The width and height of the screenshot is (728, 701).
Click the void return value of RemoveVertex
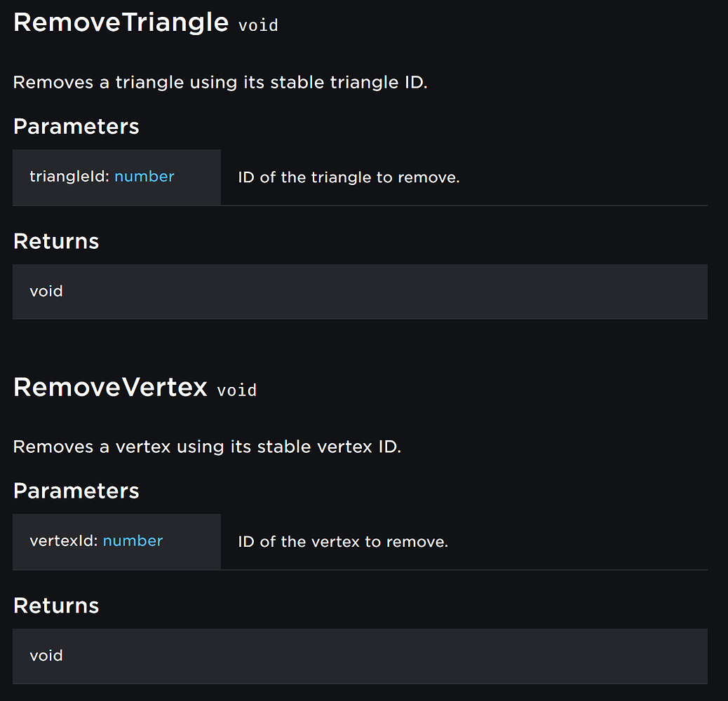pyautogui.click(x=46, y=655)
